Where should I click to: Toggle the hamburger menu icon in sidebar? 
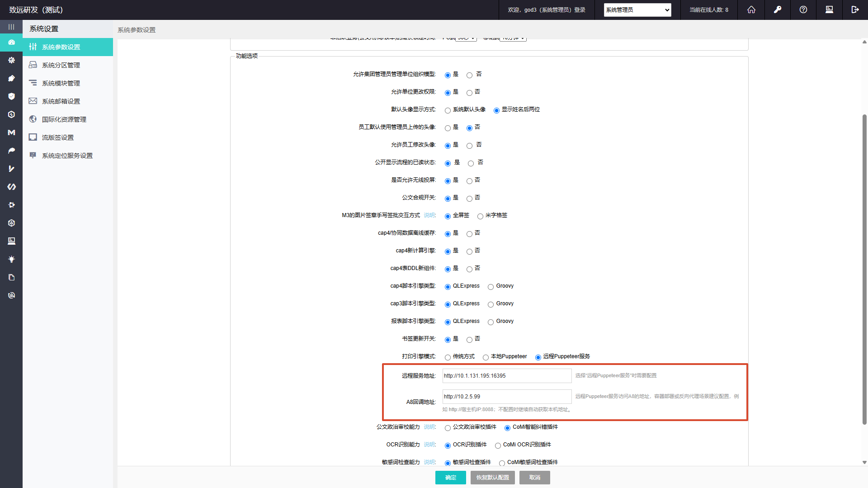11,27
